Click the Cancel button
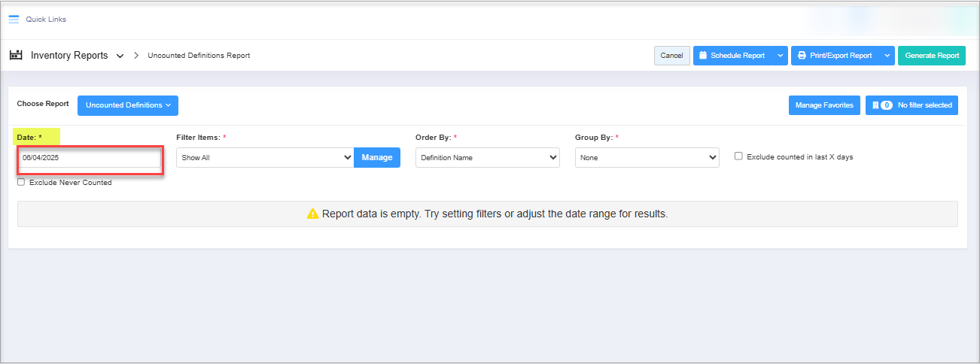 (x=672, y=56)
